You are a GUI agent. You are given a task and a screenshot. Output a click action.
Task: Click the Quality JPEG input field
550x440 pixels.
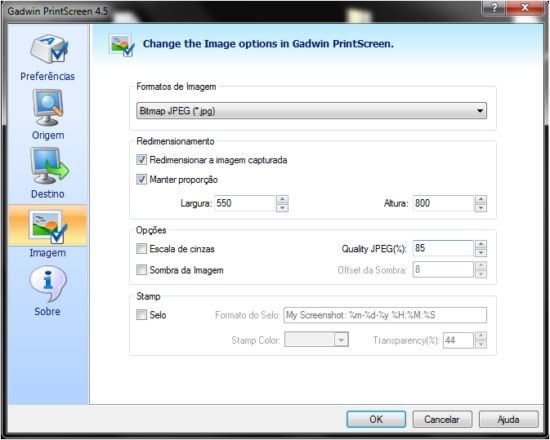pos(443,248)
